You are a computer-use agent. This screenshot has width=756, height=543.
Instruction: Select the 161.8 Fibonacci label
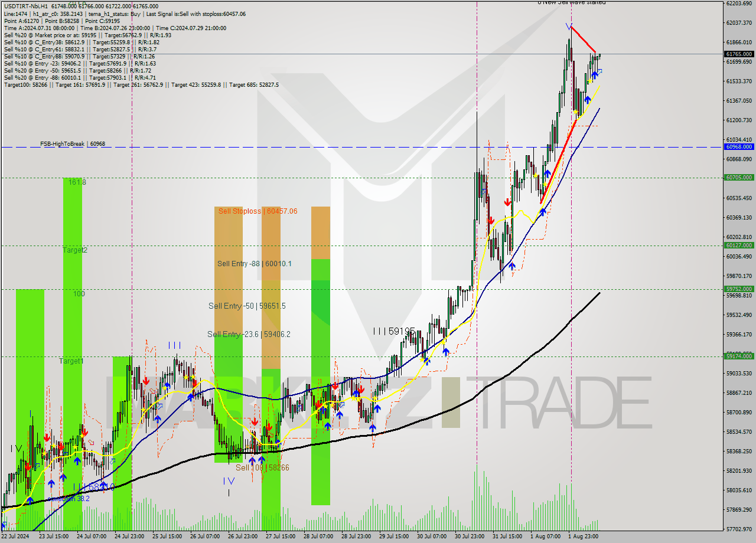(77, 182)
